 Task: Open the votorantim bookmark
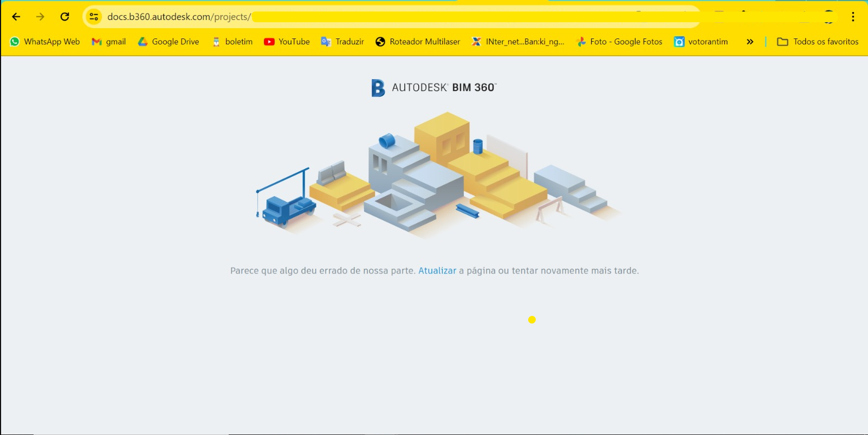(x=701, y=42)
